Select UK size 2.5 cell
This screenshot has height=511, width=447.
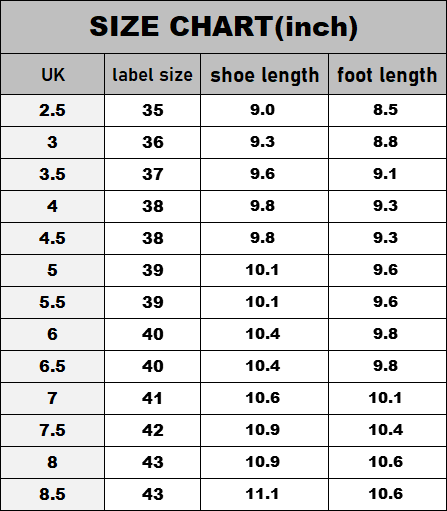pyautogui.click(x=53, y=110)
